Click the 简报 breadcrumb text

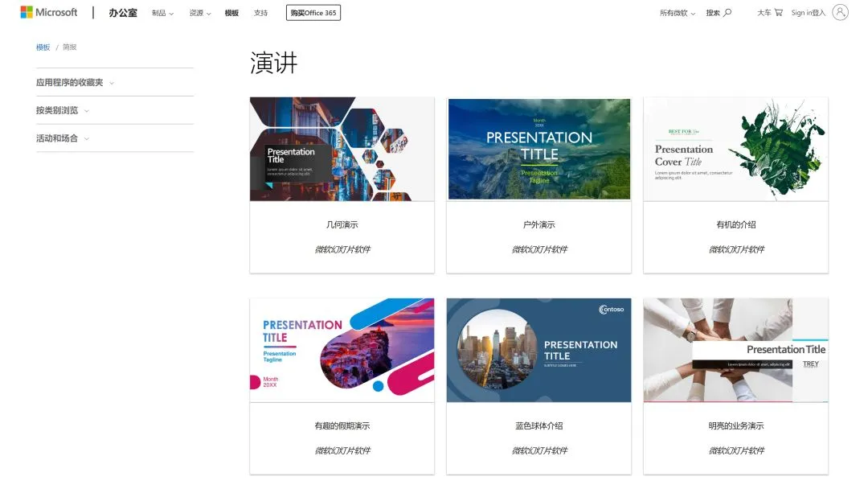[x=70, y=47]
